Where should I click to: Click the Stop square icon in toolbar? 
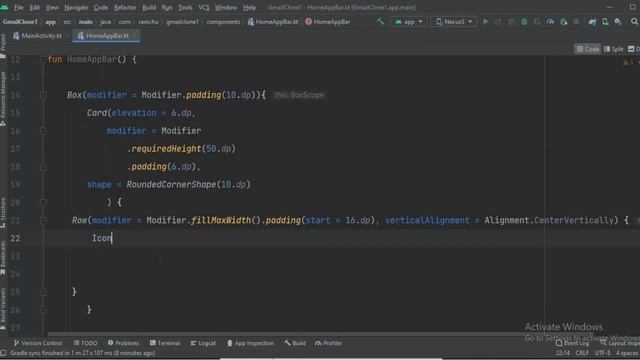coord(576,22)
